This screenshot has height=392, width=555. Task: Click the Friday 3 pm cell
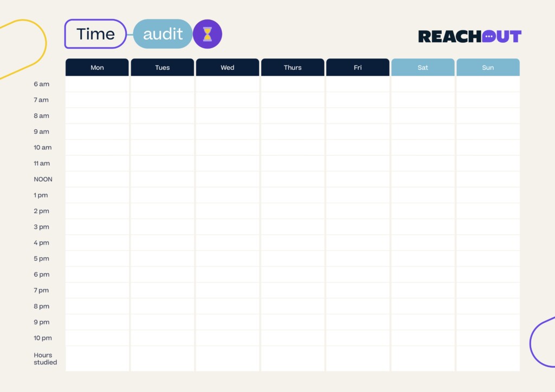358,227
